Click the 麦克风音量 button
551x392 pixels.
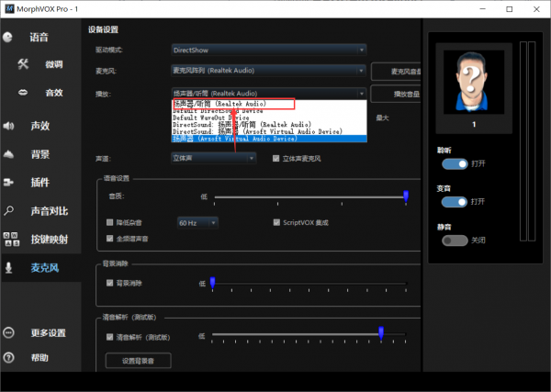[x=396, y=72]
